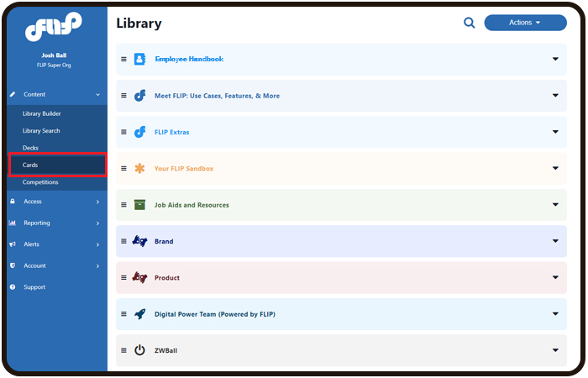588x378 pixels.
Task: Expand the Alerts menu chevron
Action: pyautogui.click(x=98, y=244)
